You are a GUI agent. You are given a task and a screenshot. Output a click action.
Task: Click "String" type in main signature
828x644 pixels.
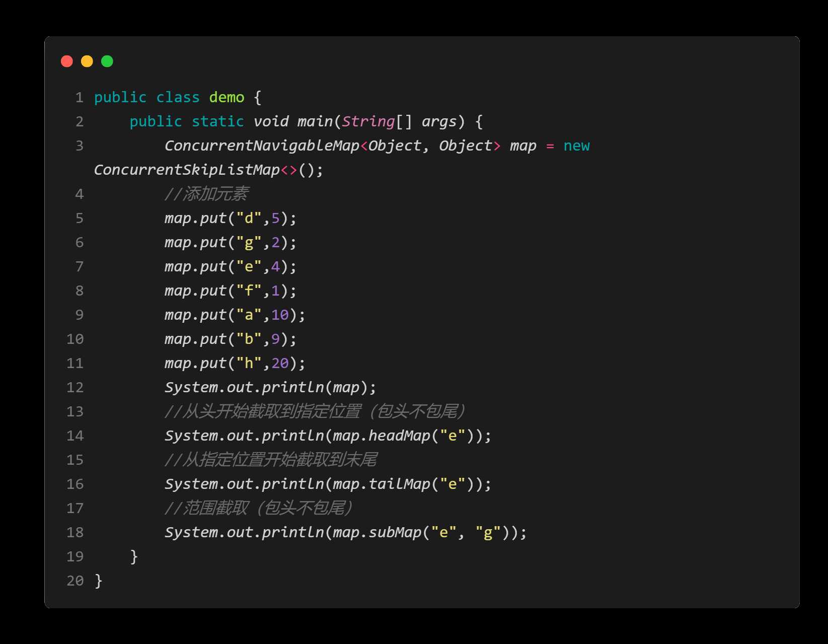368,121
